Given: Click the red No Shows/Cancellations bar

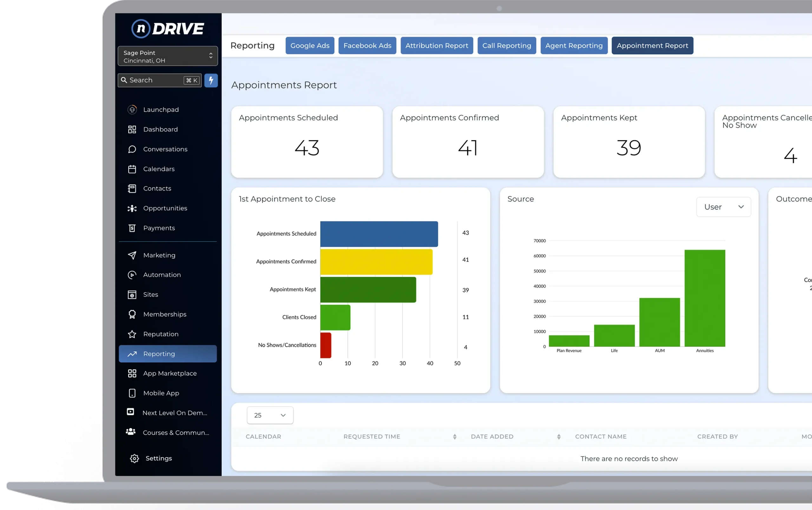Looking at the screenshot, I should tap(326, 345).
